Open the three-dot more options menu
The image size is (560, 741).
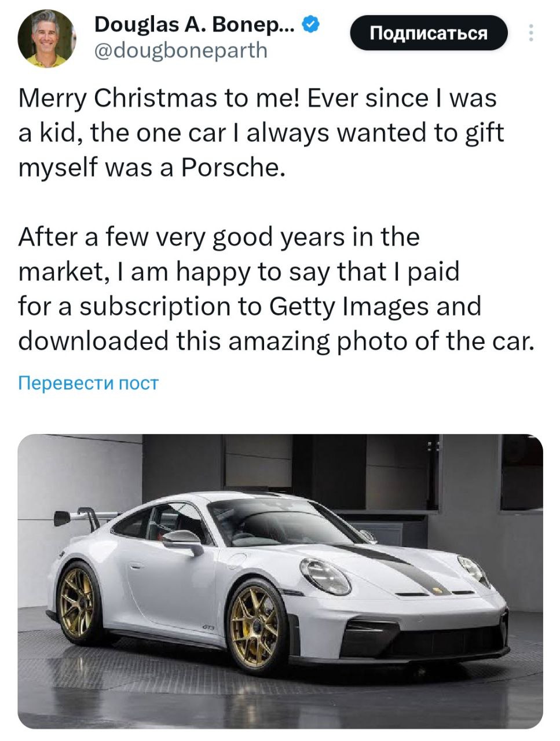tap(530, 34)
